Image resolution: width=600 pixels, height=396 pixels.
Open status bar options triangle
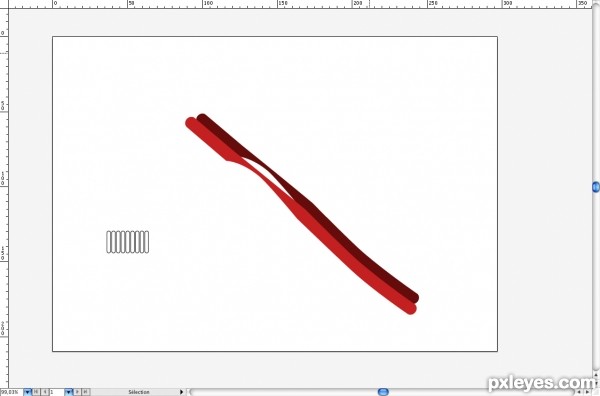(x=182, y=392)
